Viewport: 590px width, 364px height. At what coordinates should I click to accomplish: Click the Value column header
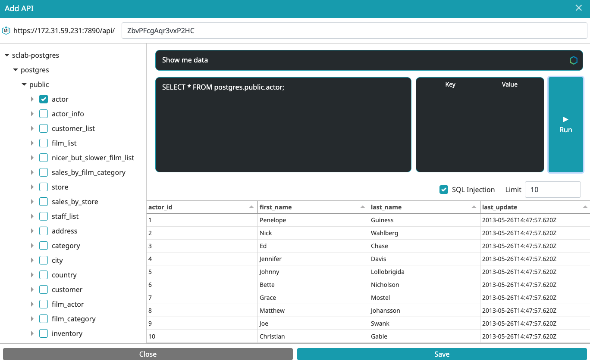coord(509,84)
